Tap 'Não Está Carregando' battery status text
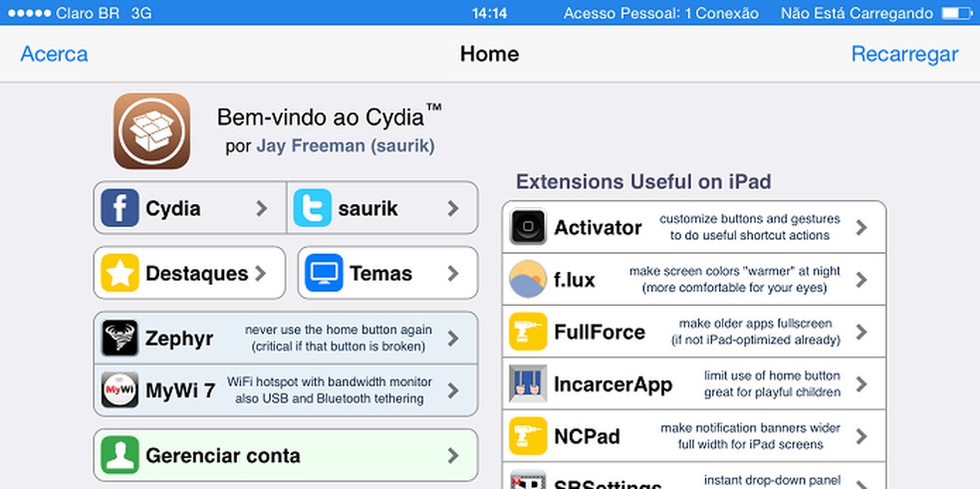The width and height of the screenshot is (980, 489). click(857, 13)
